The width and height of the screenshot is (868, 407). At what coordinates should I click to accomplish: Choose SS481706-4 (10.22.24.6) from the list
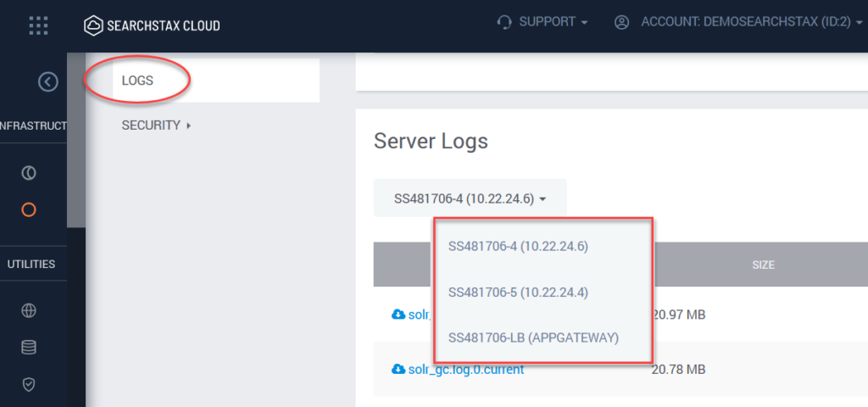[x=518, y=247]
